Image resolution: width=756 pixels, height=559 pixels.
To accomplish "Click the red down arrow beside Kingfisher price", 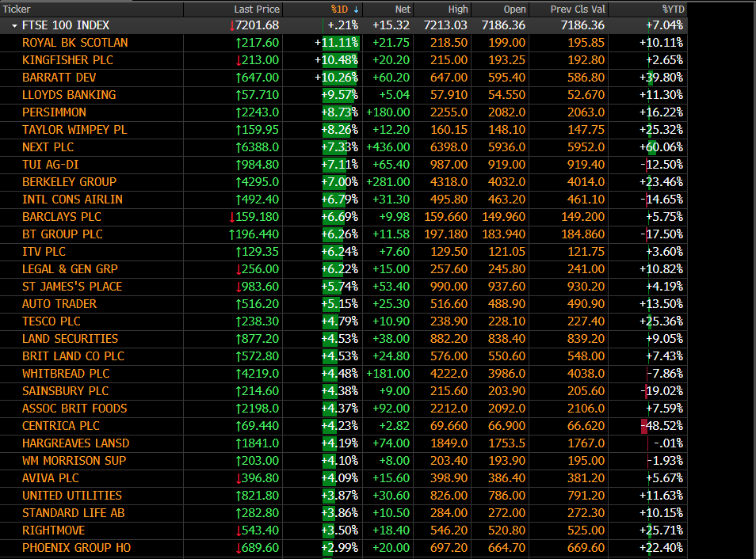I will (239, 60).
